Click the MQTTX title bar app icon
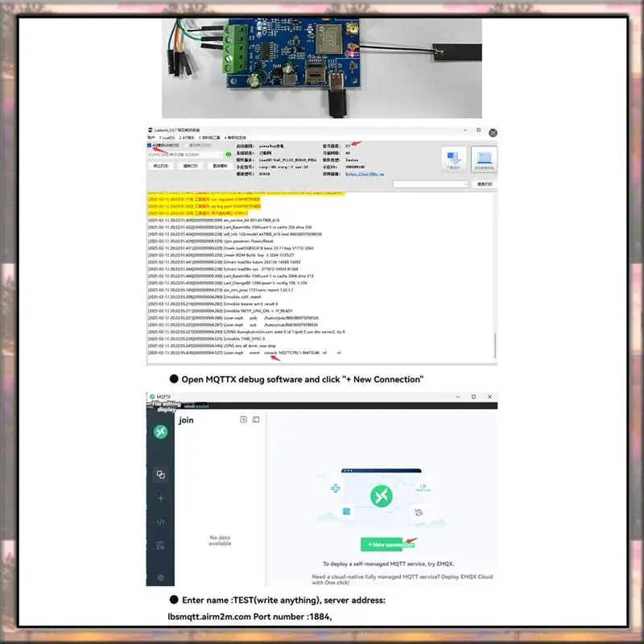The image size is (644, 644). 152,397
